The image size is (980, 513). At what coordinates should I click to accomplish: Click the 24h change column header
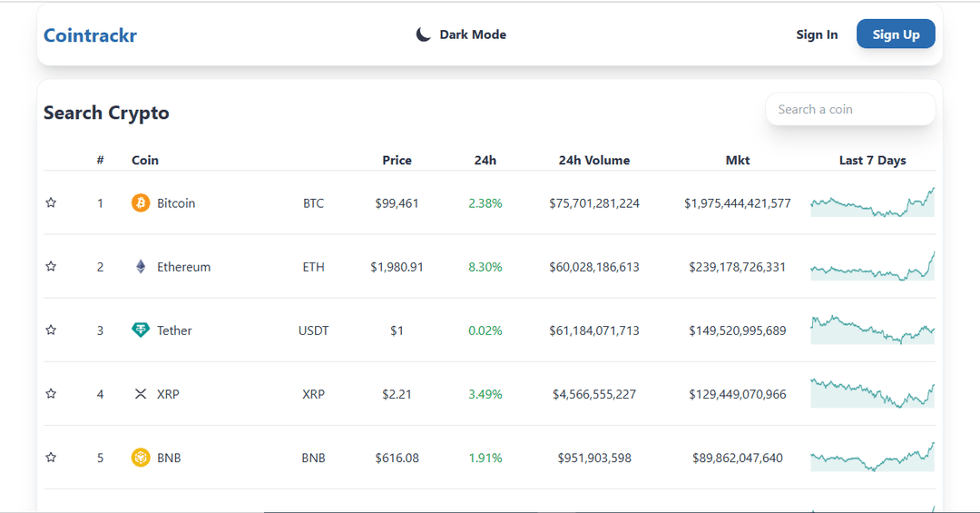(x=485, y=160)
